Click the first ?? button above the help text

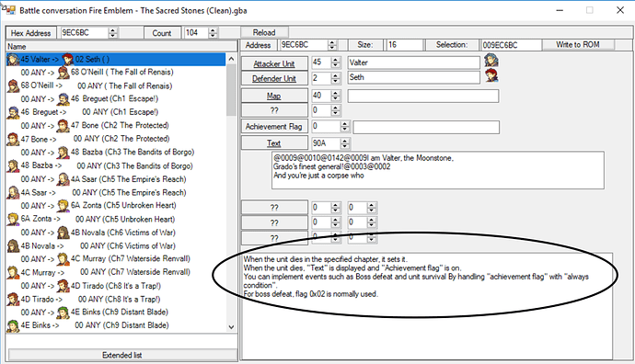click(274, 208)
